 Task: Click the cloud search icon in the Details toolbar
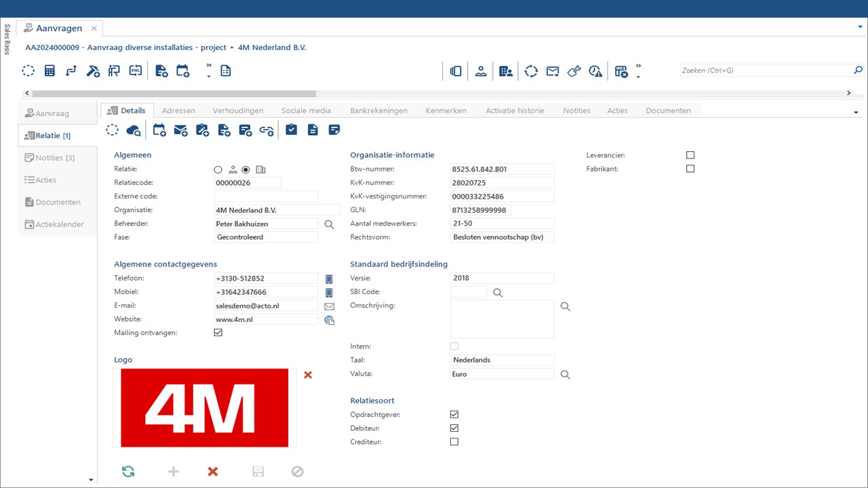134,130
